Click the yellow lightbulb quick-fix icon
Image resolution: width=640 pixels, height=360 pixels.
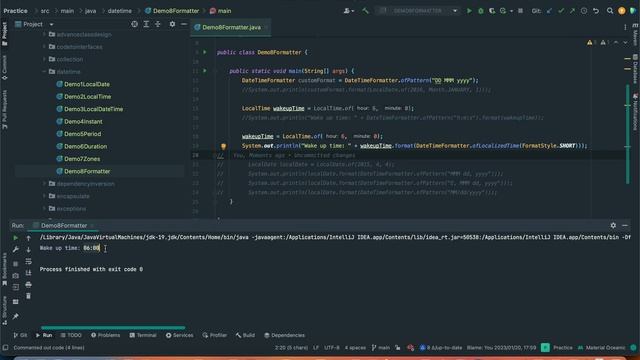[x=223, y=146]
